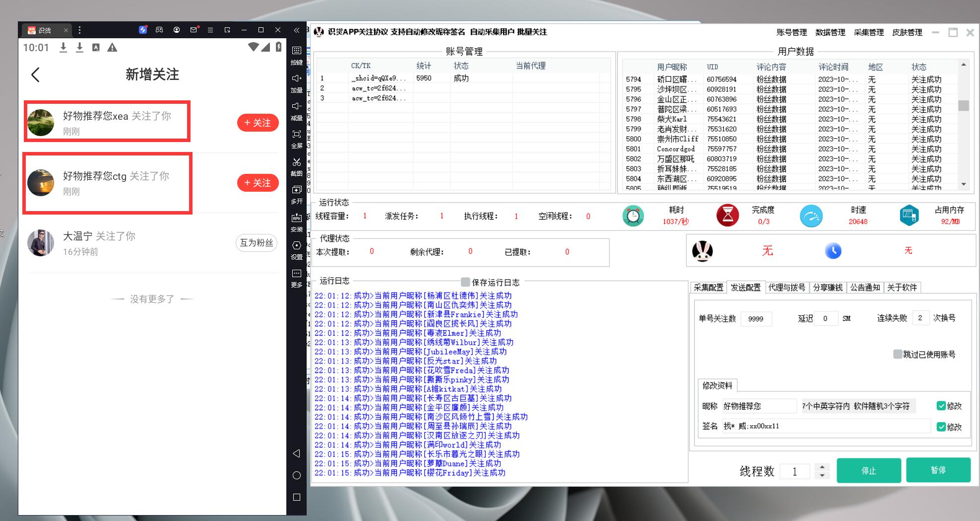Screen dimensions: 980x521
Task: Open the emulator 按键 keyboard mapping icon
Action: point(296,51)
